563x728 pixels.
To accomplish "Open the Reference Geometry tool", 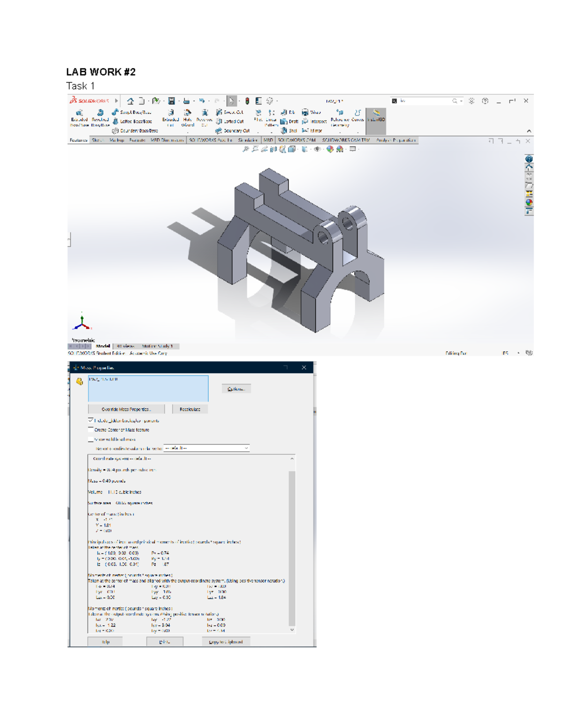I will [x=340, y=118].
